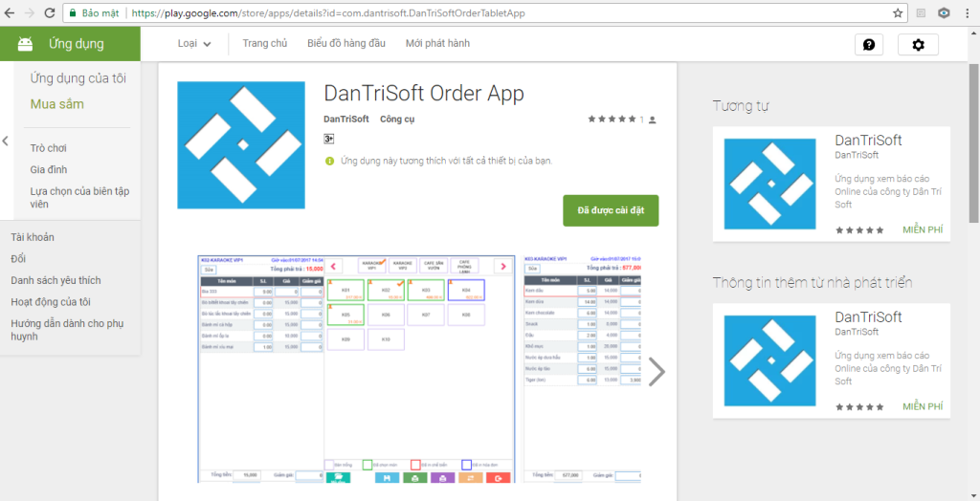Screen dimensions: 980x501
Task: Open Hướng dẫn dành cho phụ huynh
Action: pyautogui.click(x=67, y=330)
